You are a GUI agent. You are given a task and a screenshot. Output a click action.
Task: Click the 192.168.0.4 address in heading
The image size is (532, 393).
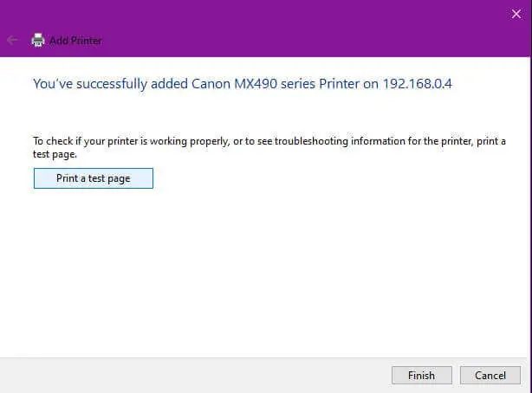(x=418, y=84)
